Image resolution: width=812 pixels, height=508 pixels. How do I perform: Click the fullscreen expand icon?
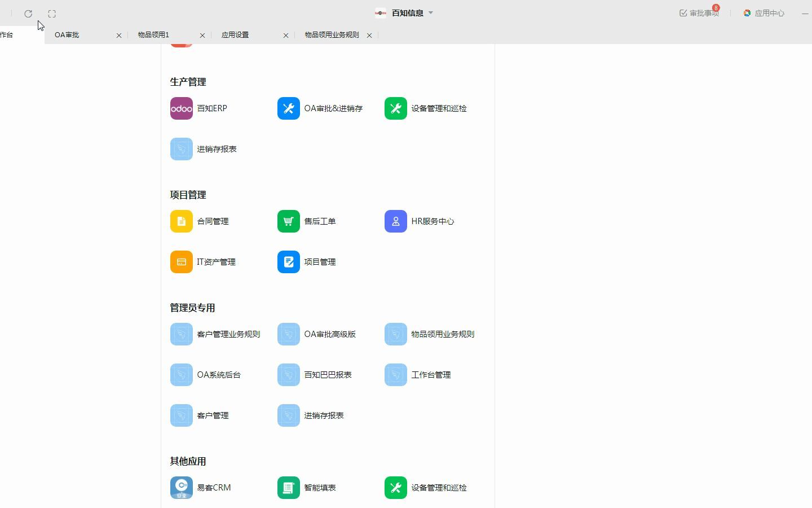click(52, 14)
